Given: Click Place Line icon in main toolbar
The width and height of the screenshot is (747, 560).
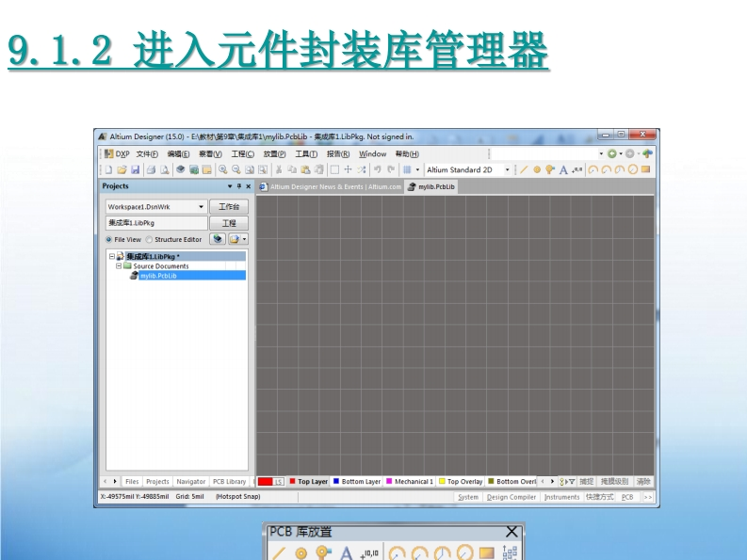Looking at the screenshot, I should [524, 169].
